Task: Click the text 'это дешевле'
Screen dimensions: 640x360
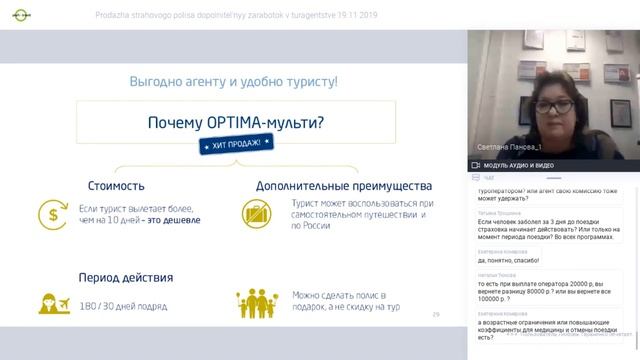Action: click(174, 220)
